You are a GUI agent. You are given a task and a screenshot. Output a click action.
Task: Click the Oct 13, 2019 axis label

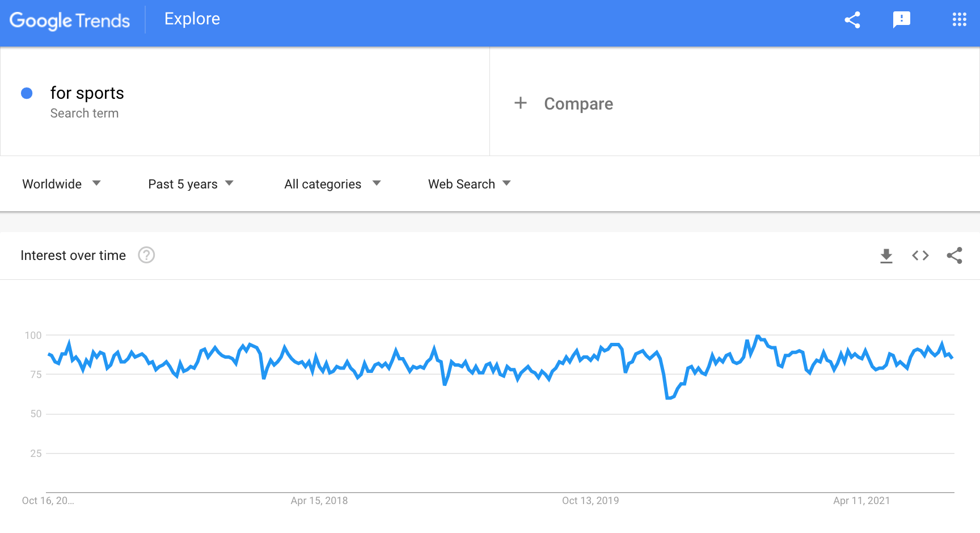(590, 501)
